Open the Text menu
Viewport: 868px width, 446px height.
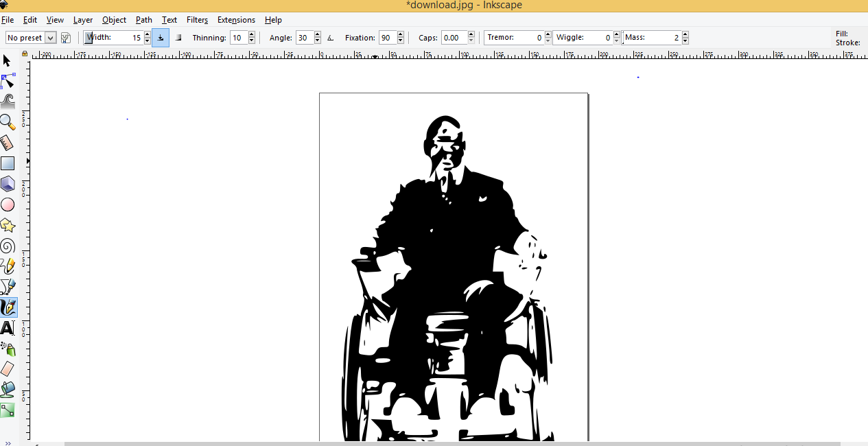[169, 20]
